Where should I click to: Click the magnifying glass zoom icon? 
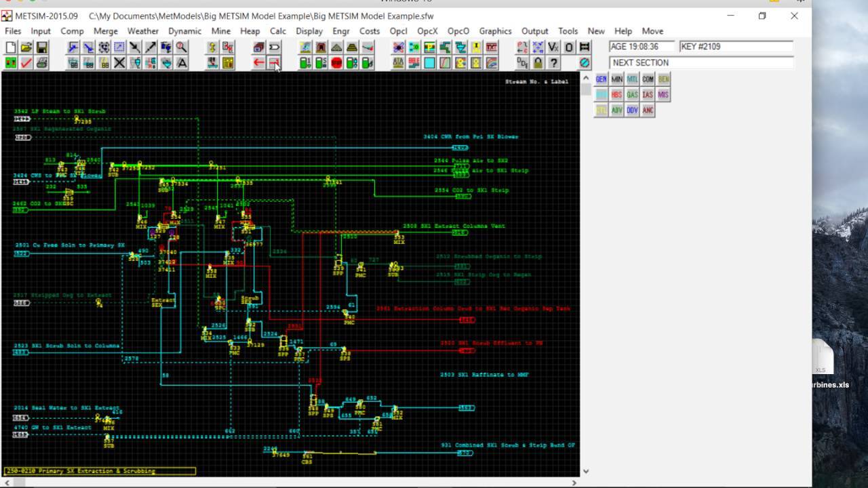pos(182,47)
